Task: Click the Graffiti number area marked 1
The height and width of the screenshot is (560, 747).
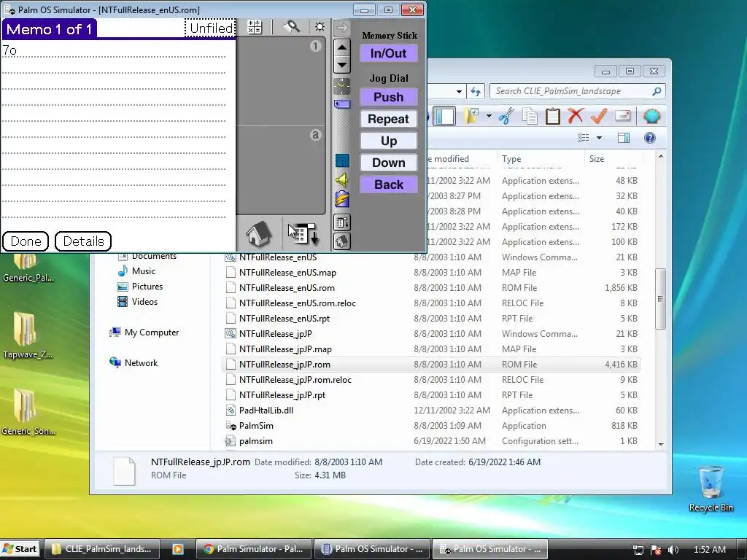Action: pos(281,82)
